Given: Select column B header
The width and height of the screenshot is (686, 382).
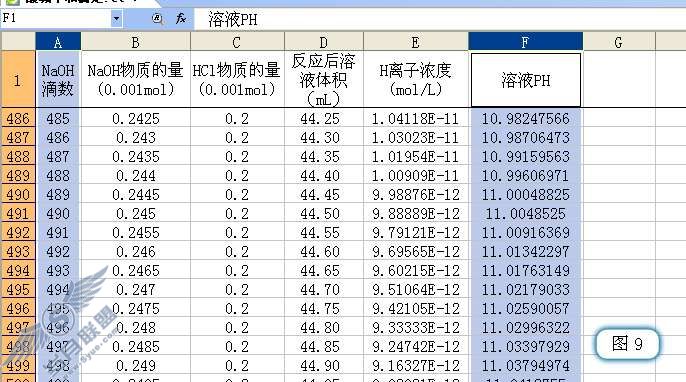Looking at the screenshot, I should (x=136, y=42).
